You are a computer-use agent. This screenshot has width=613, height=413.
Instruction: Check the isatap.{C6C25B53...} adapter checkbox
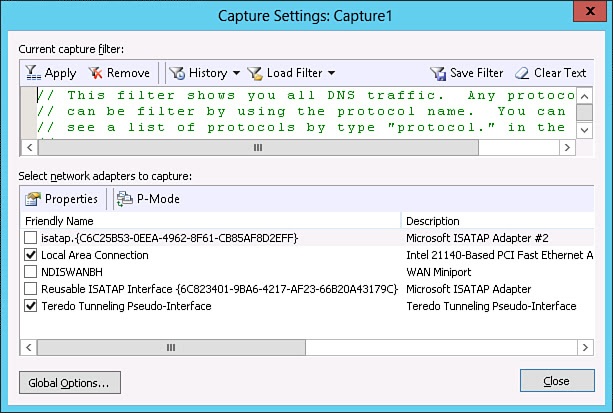pyautogui.click(x=30, y=237)
